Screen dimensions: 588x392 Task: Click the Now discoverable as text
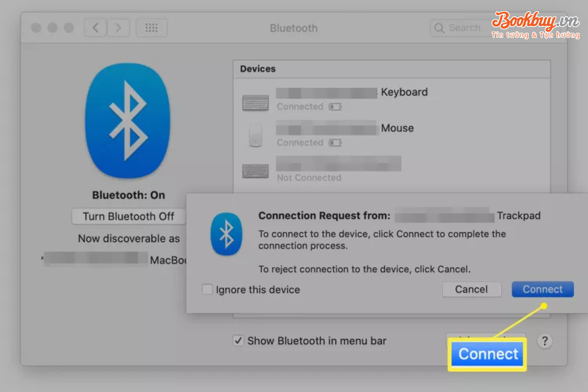click(129, 239)
